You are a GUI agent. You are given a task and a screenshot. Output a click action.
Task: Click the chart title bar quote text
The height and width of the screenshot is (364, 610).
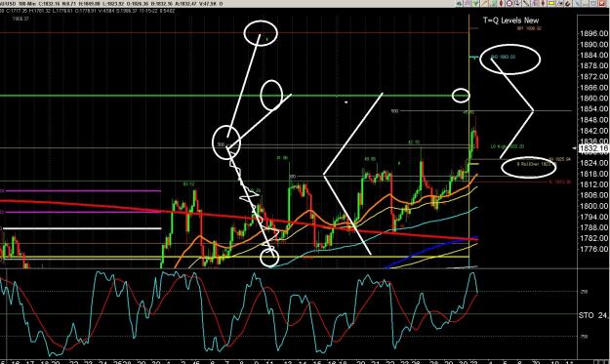(111, 4)
